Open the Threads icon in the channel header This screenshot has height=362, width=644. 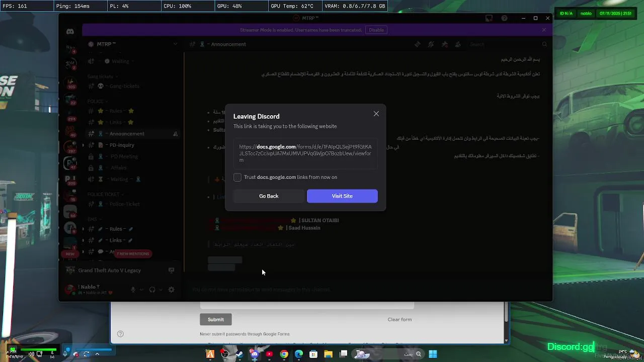click(418, 44)
